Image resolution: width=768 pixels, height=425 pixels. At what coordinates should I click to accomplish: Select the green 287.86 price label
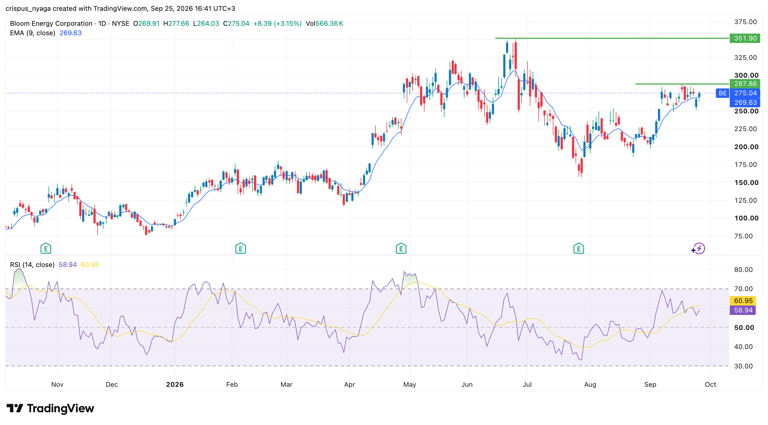pos(744,84)
